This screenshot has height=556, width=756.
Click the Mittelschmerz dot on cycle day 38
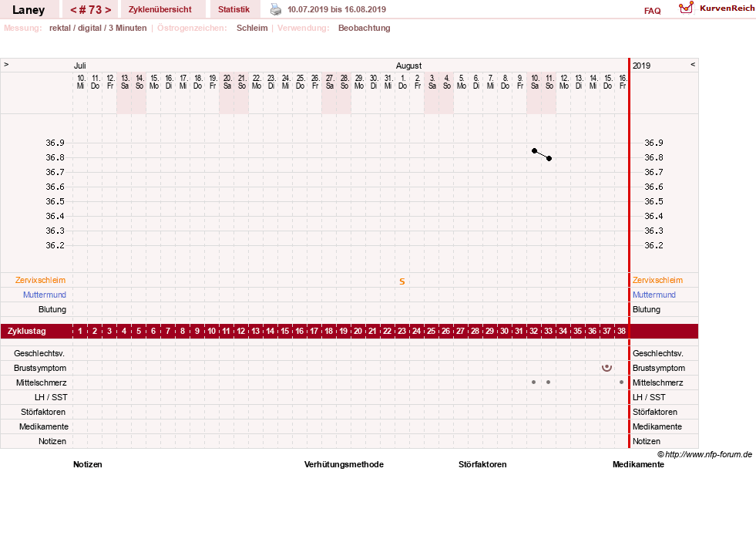tap(621, 382)
